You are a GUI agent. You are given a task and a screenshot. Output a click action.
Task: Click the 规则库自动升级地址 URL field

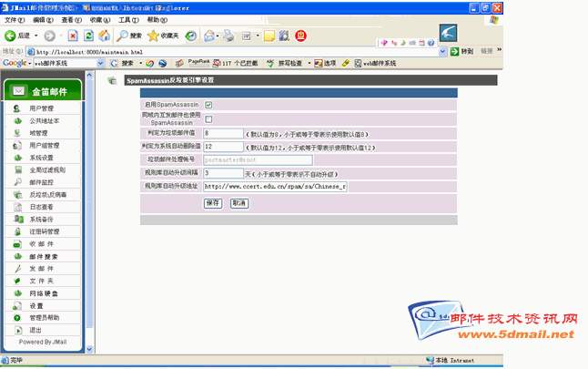pos(274,186)
